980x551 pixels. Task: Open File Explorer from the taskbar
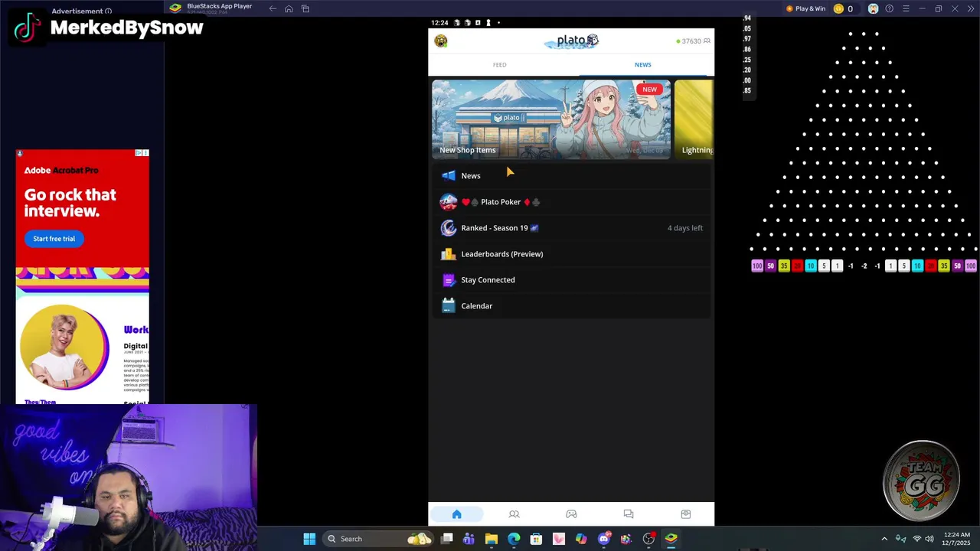tap(492, 539)
